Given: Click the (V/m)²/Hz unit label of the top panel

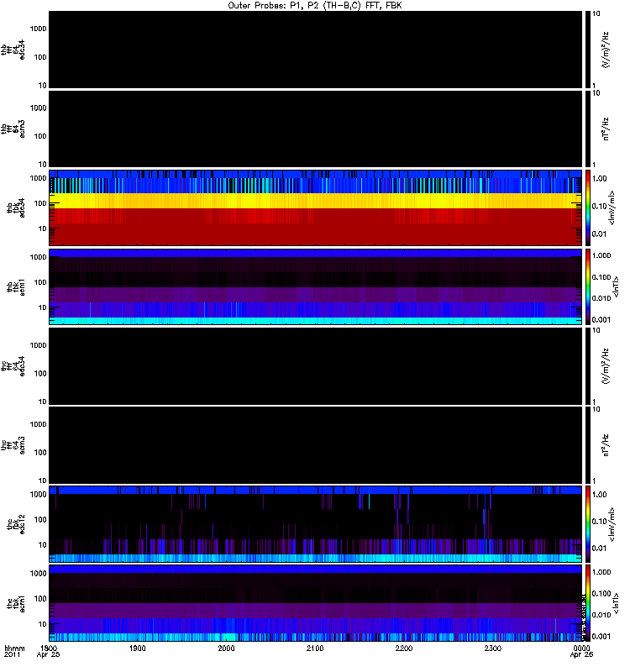Looking at the screenshot, I should 606,50.
